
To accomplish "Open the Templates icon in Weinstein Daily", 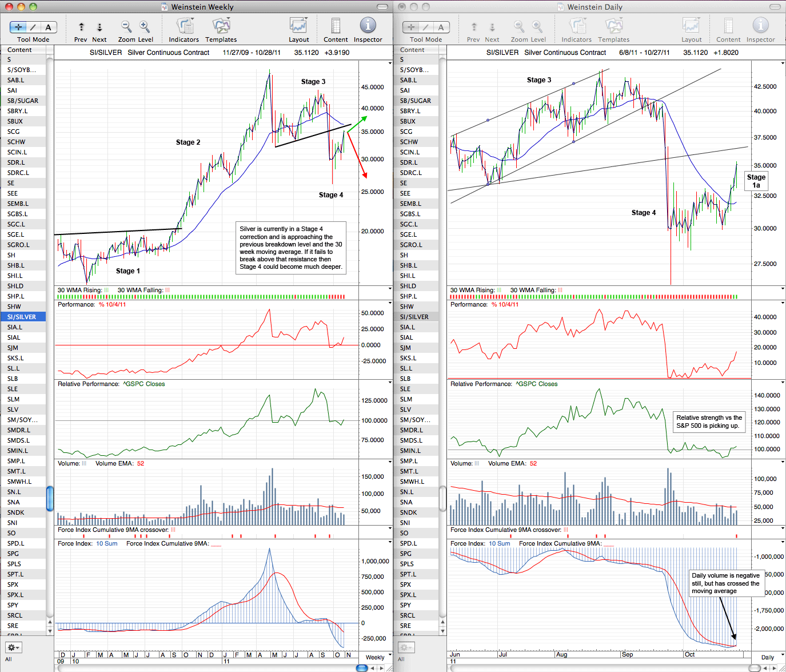I will (x=614, y=26).
